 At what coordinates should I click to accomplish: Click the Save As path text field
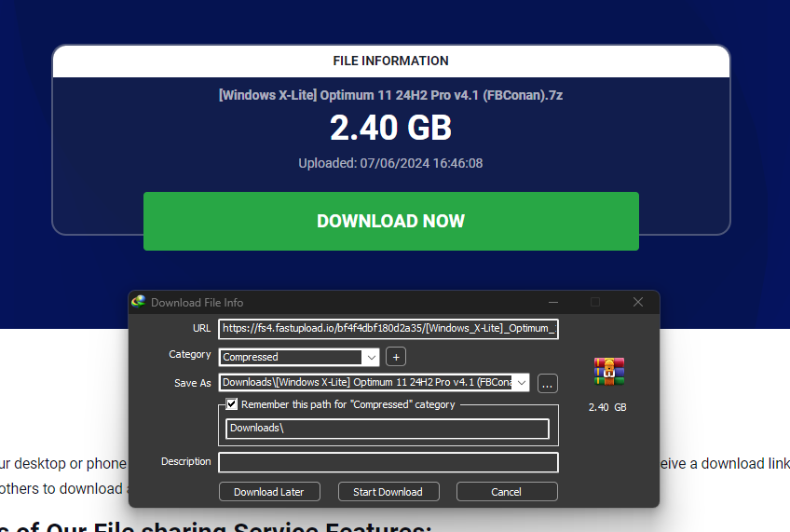367,382
